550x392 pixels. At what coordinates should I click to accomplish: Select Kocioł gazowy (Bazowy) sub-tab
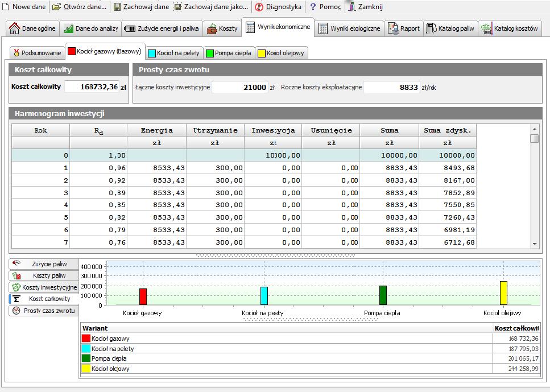click(105, 51)
